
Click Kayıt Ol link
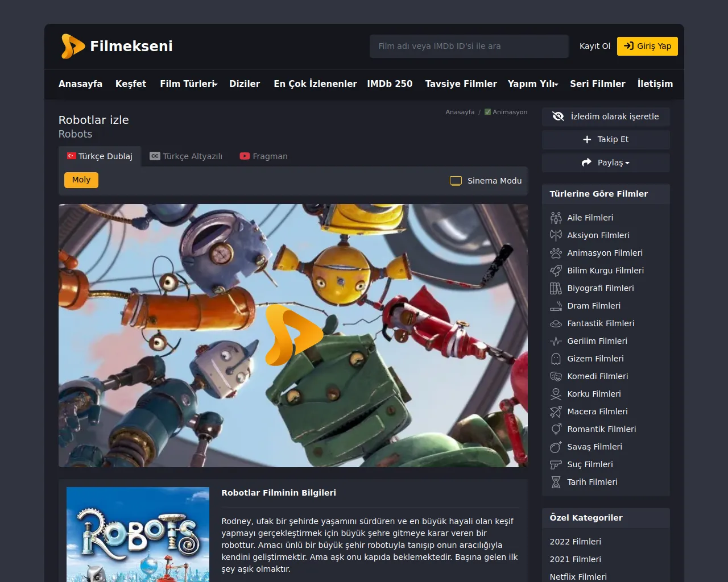coord(595,46)
